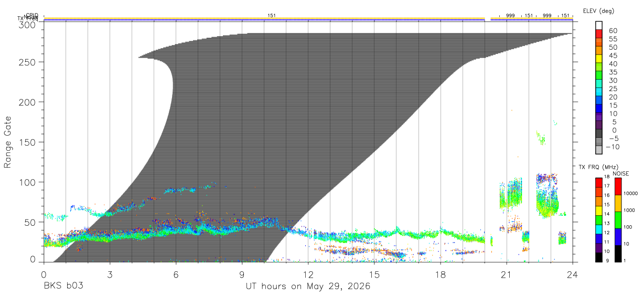Click the CPID label at the top left
This screenshot has height=297, width=644.
pyautogui.click(x=32, y=15)
